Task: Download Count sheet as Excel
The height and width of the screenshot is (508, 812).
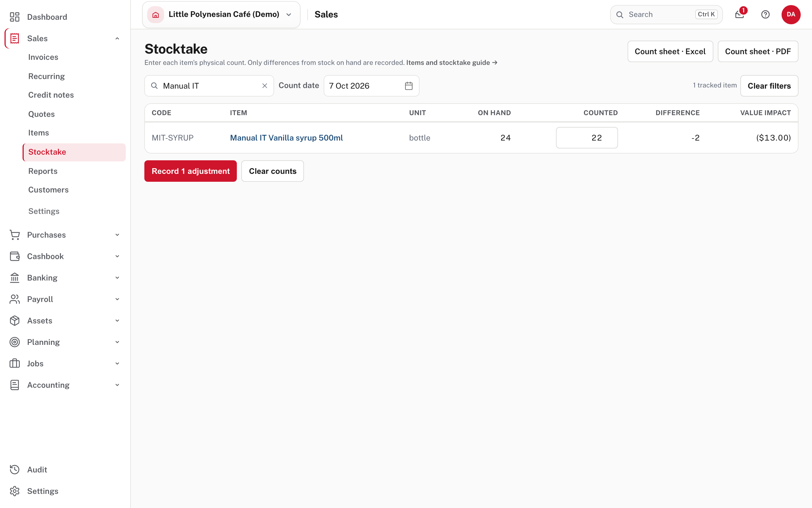Action: pos(670,51)
